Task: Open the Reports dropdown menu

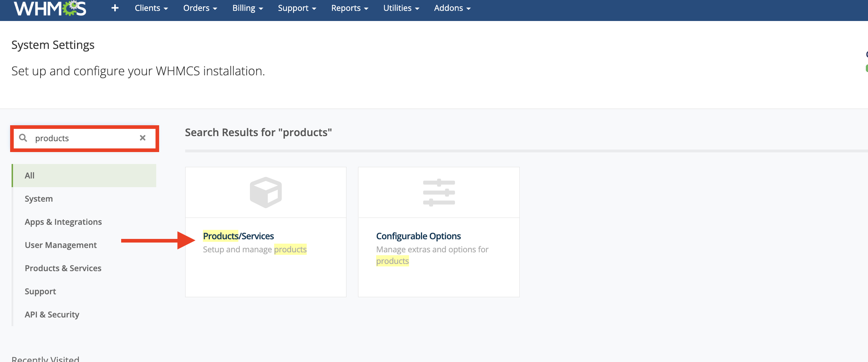Action: 350,8
